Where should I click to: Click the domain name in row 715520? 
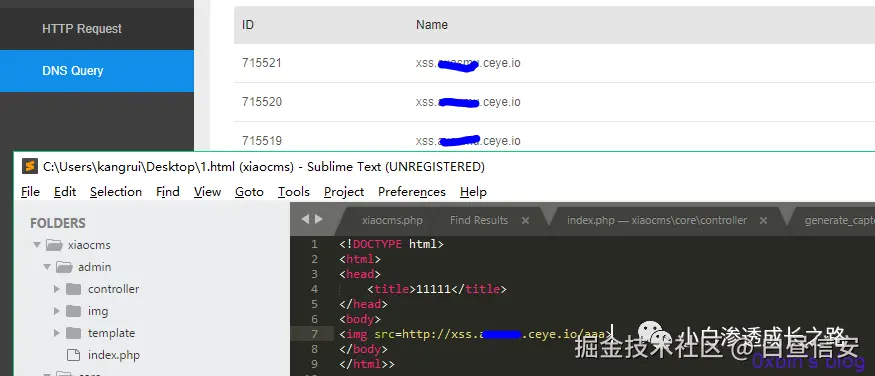tap(468, 102)
